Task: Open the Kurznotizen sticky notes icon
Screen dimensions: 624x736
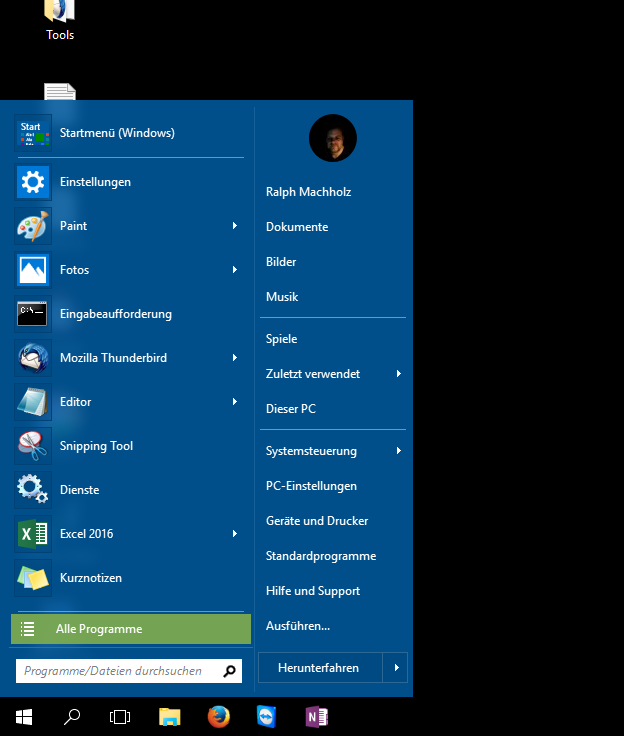Action: [x=33, y=577]
